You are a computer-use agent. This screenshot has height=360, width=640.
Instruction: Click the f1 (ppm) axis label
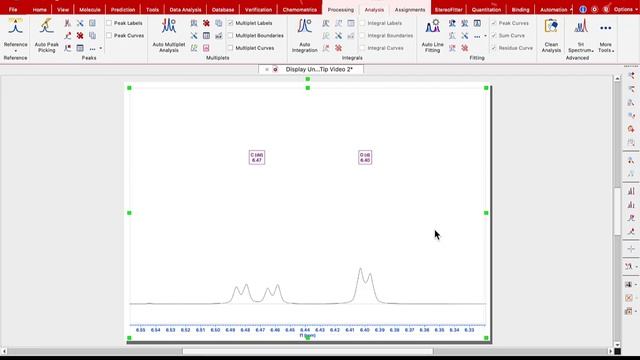(307, 336)
